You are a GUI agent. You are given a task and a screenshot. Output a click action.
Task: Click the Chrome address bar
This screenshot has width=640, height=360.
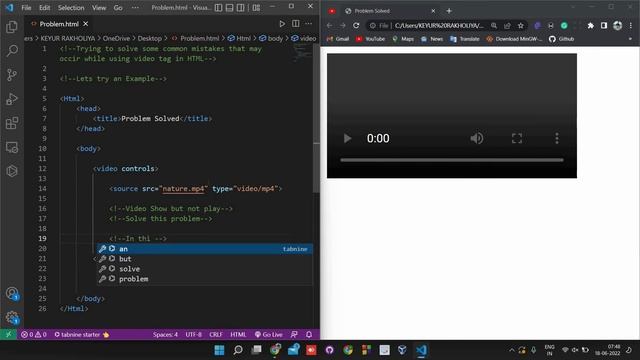point(439,25)
